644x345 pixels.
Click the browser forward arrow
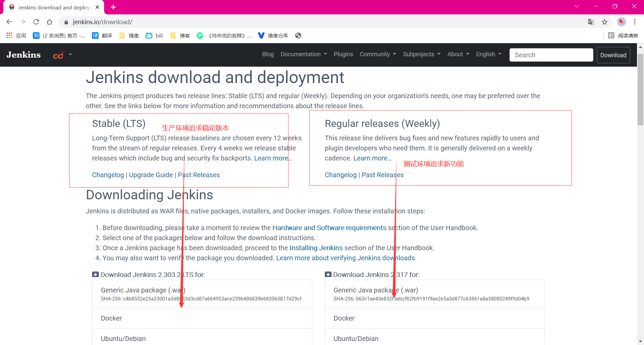tap(22, 22)
